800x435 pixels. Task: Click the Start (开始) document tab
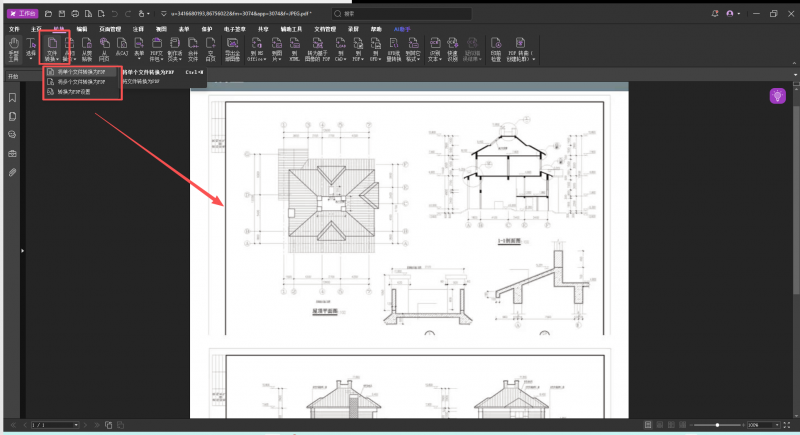point(13,76)
